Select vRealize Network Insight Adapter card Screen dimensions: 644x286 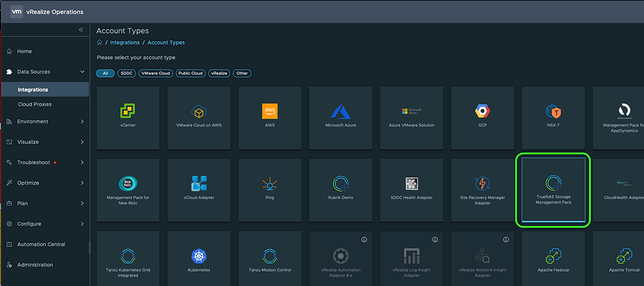[x=482, y=258]
